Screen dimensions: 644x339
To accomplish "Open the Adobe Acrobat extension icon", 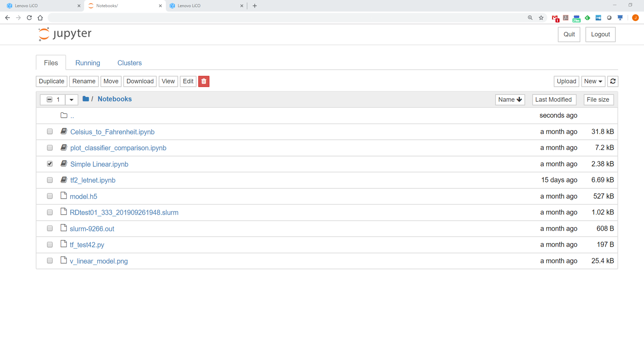I will coord(566,18).
